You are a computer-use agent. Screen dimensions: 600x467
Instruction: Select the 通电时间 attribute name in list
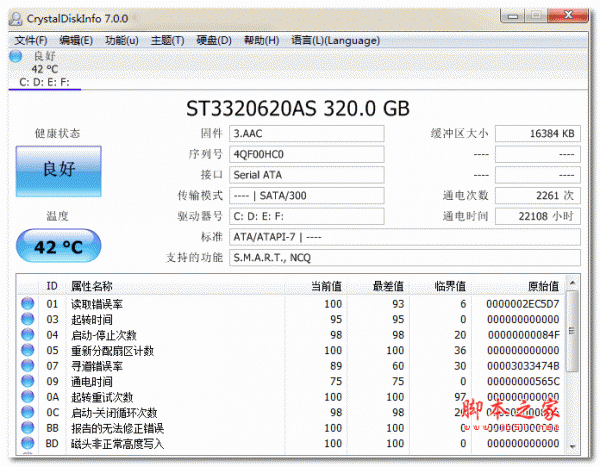pyautogui.click(x=92, y=381)
